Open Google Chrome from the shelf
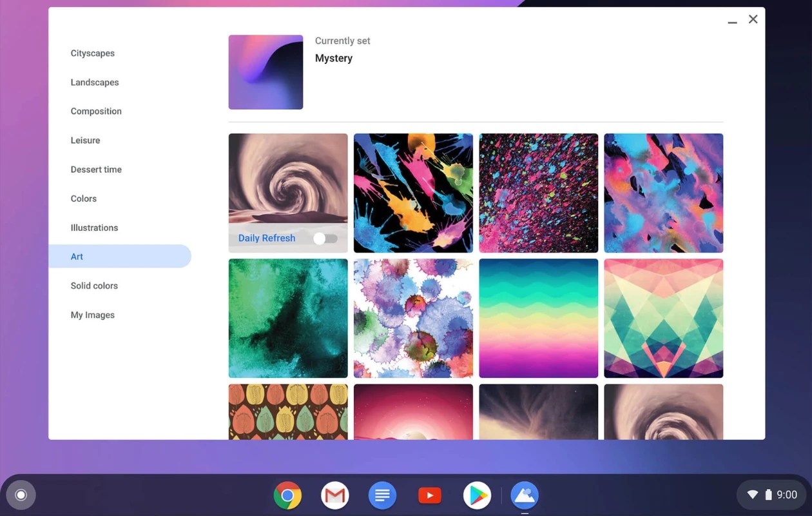Screen dimensions: 812x516 tap(287, 495)
